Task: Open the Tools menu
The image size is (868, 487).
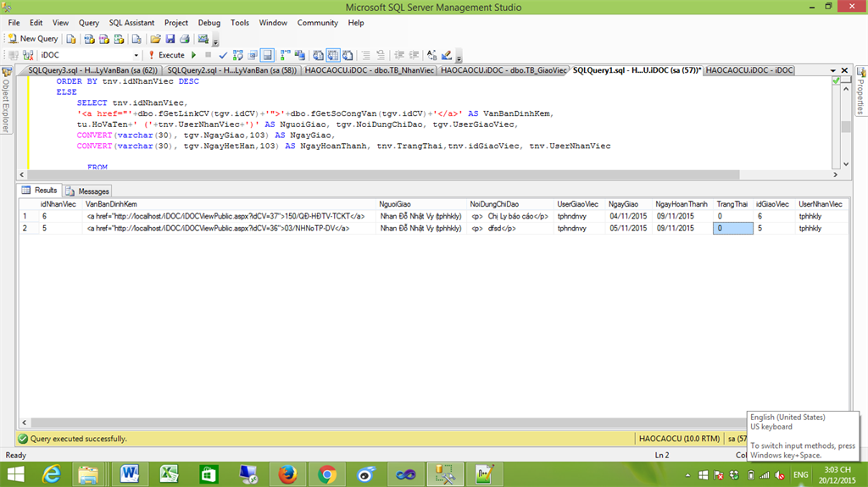Action: pyautogui.click(x=240, y=23)
